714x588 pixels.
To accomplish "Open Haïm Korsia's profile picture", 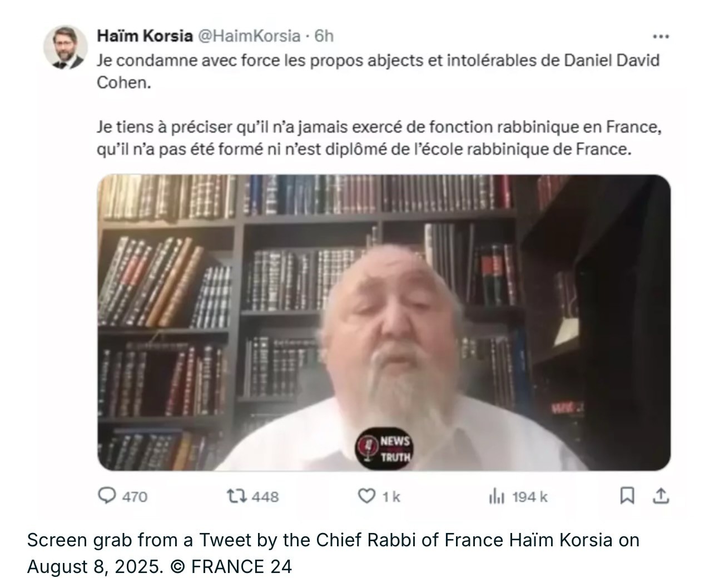I will click(66, 47).
